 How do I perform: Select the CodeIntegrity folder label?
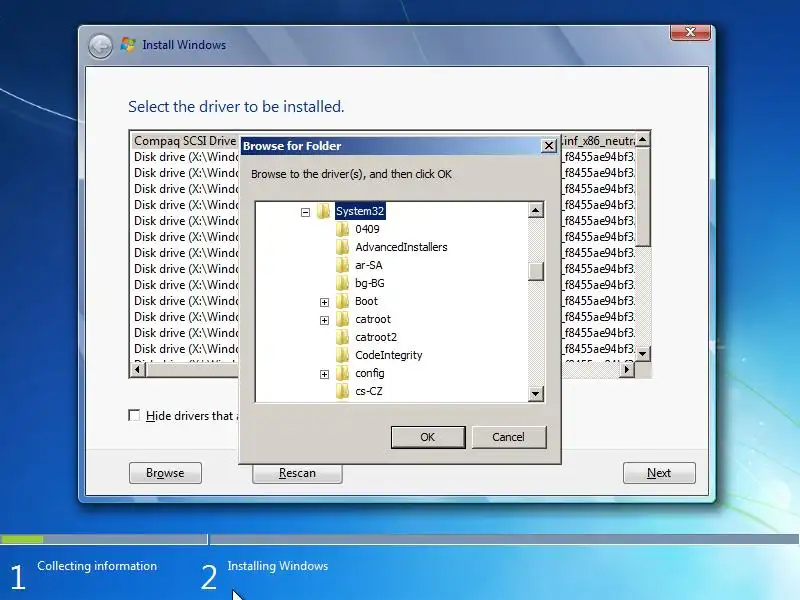[x=389, y=355]
